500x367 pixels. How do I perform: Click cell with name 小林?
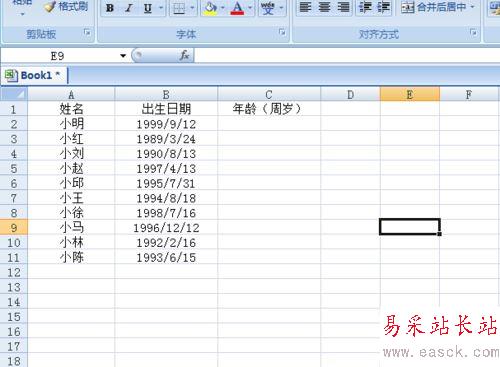[x=71, y=243]
